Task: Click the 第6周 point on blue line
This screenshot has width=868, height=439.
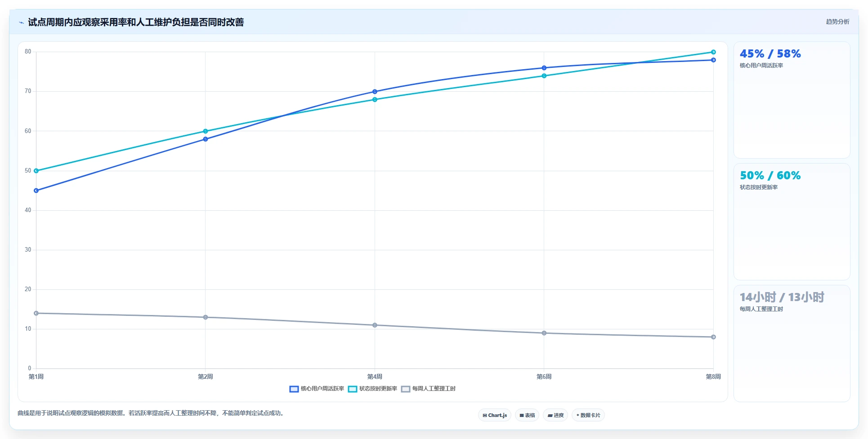Action: (x=544, y=68)
